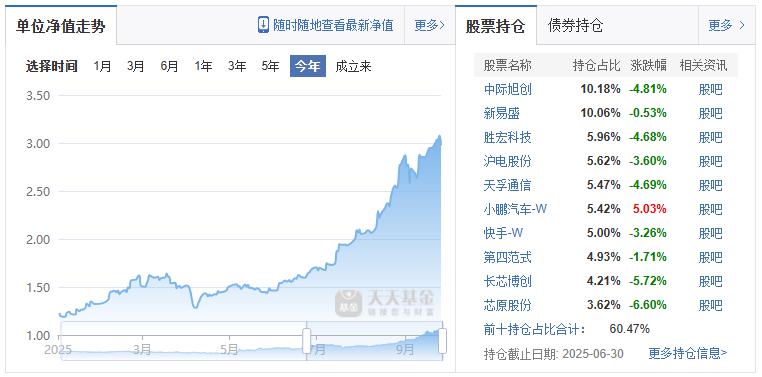Select the 1年 time range
This screenshot has height=377, width=762.
coord(203,66)
